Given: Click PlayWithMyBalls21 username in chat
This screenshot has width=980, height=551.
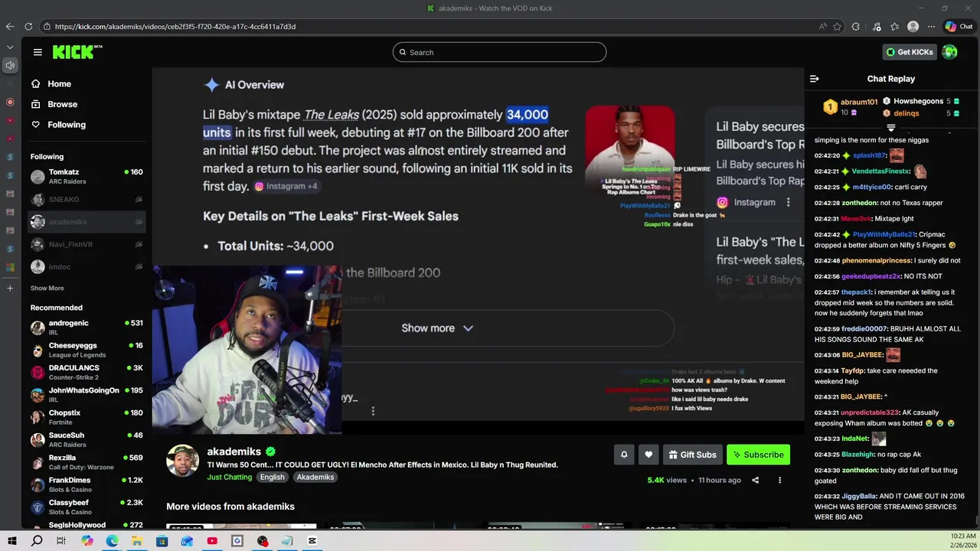Looking at the screenshot, I should pyautogui.click(x=883, y=235).
